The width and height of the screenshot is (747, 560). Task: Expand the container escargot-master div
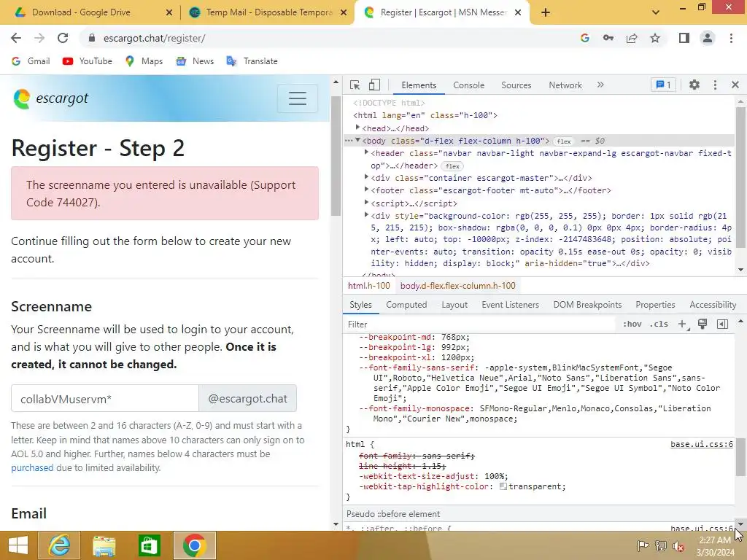pyautogui.click(x=366, y=177)
